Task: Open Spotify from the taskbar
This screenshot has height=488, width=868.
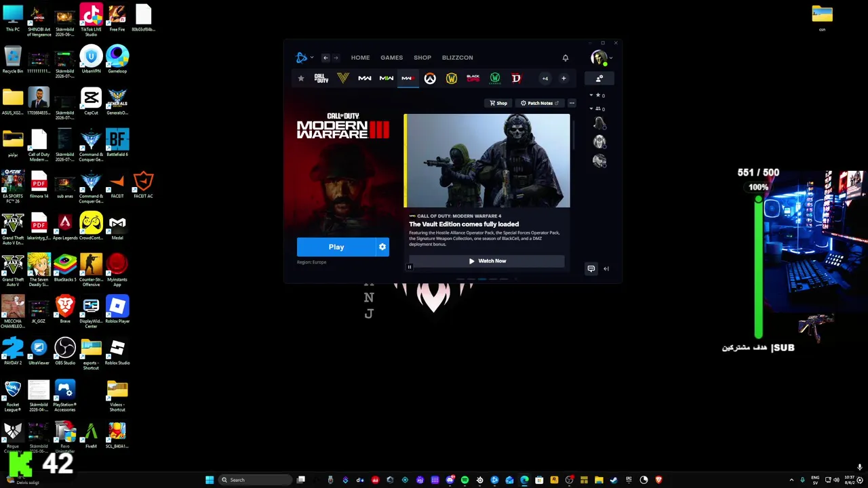Action: click(465, 480)
